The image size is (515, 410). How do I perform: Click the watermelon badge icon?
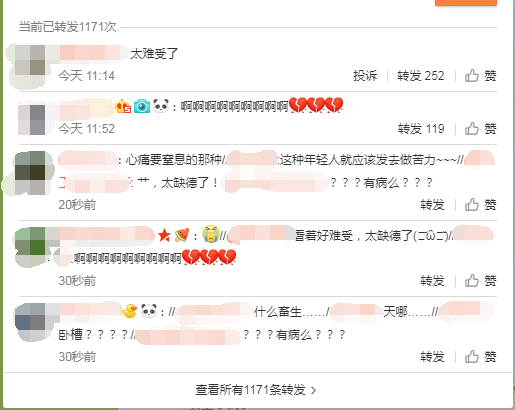click(182, 235)
